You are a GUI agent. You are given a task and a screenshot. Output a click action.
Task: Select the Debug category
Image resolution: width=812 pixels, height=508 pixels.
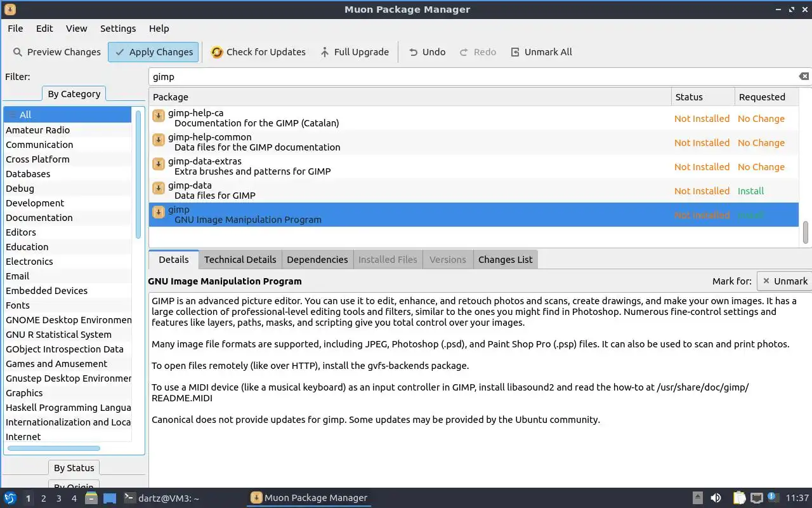[67, 189]
